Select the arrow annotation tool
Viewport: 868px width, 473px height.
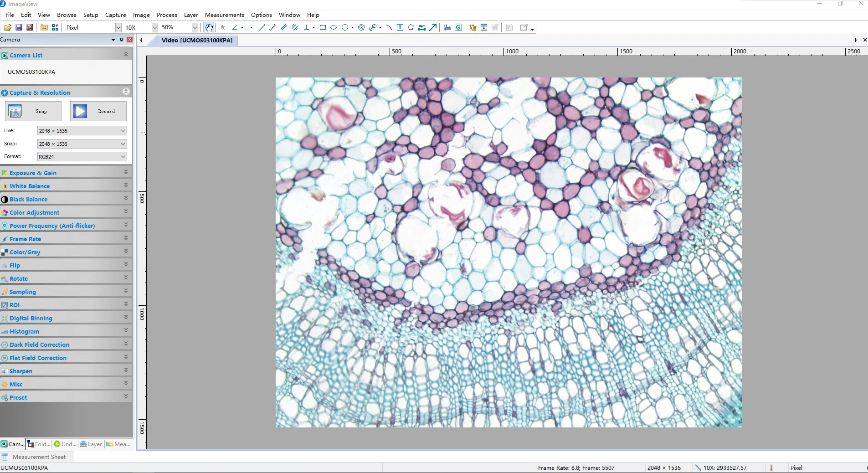(433, 27)
